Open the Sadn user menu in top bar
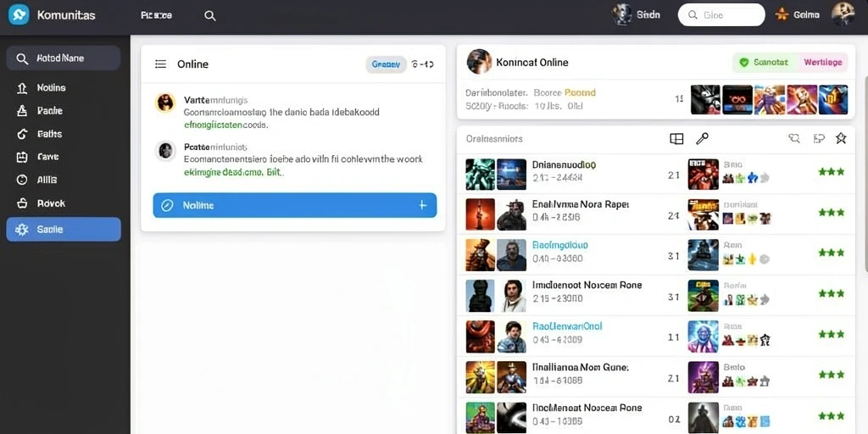The image size is (868, 434). 637,15
